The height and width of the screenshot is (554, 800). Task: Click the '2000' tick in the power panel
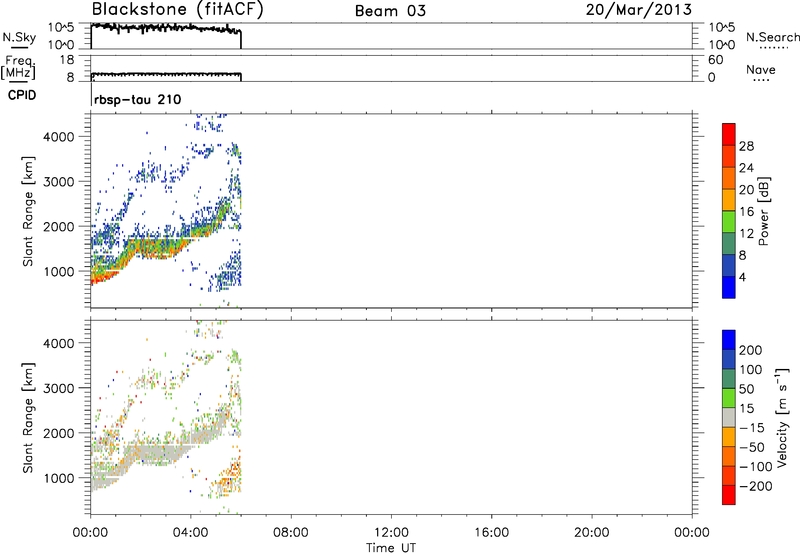tap(58, 226)
